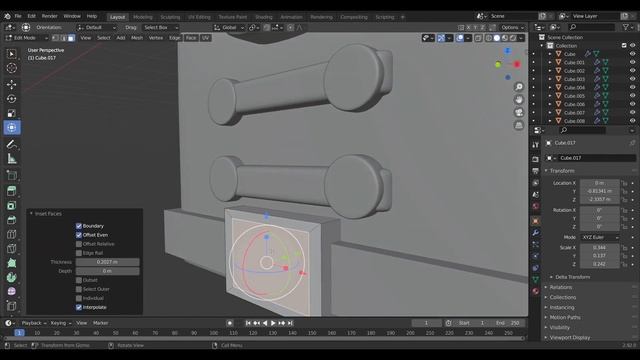This screenshot has height=360, width=640.
Task: Open the File menu
Action: pos(18,16)
